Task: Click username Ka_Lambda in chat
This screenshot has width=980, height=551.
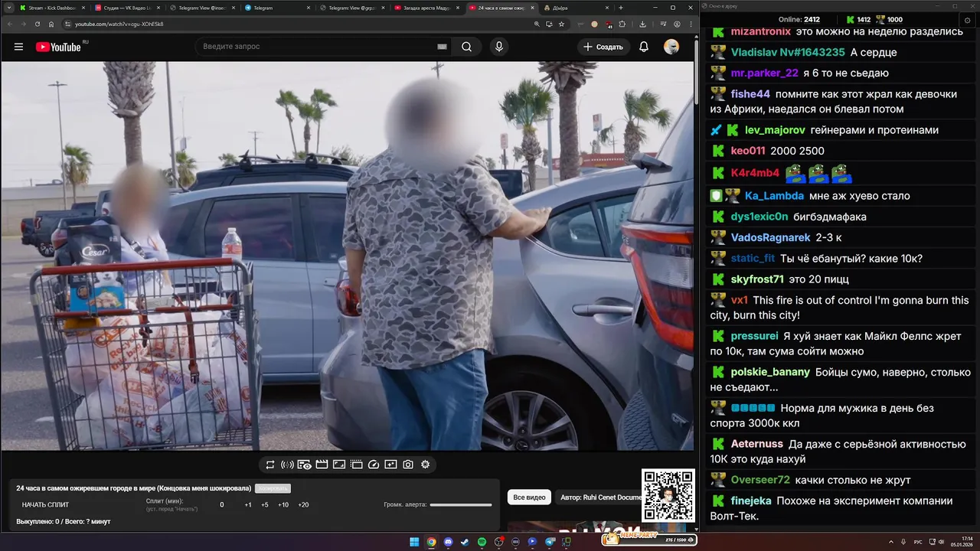Action: point(774,196)
